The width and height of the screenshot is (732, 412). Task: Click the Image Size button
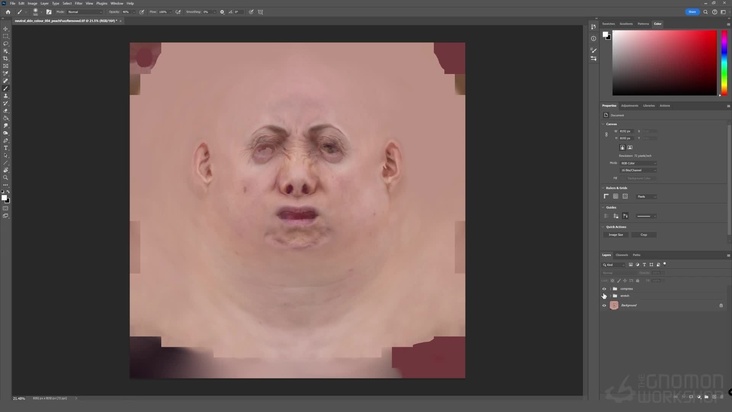[x=616, y=235]
